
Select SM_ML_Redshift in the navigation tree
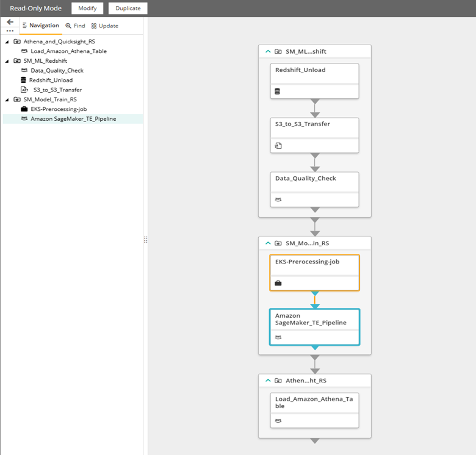click(45, 61)
